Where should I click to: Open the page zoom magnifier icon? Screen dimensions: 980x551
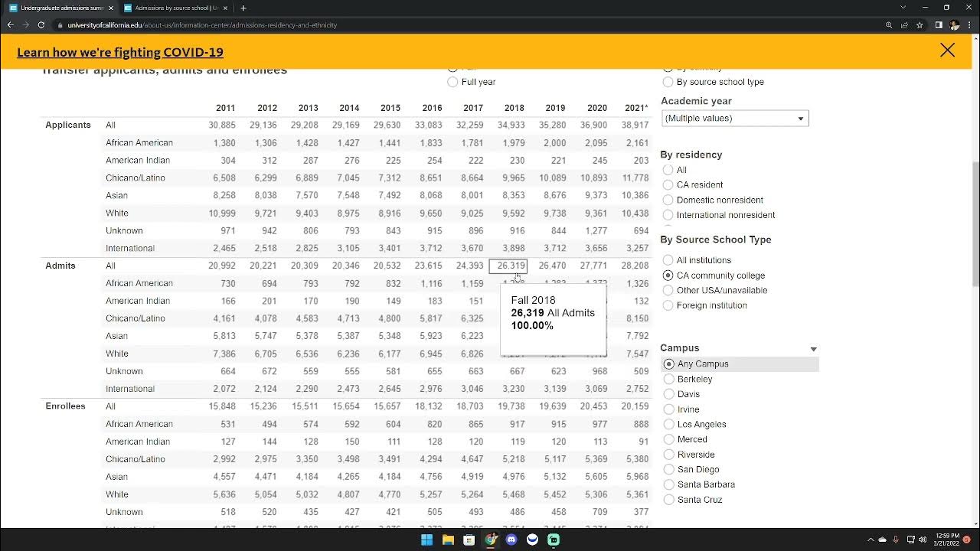tap(889, 24)
